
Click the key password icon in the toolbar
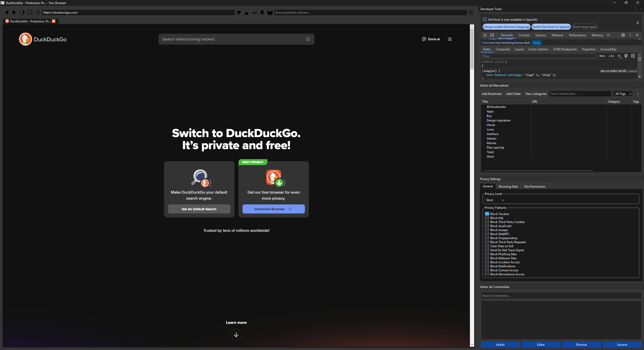click(x=255, y=13)
